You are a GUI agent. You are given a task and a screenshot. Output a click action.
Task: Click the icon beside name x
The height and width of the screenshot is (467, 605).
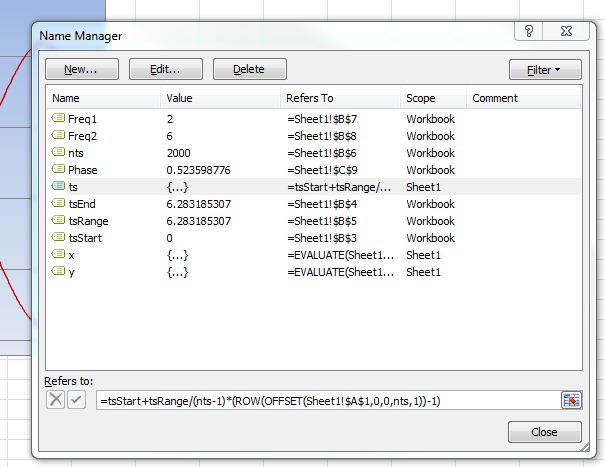(x=58, y=255)
